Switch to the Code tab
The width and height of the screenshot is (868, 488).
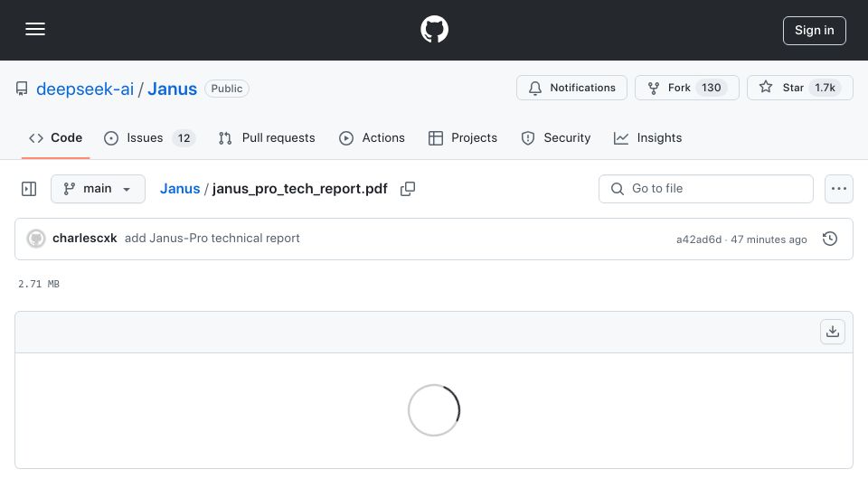tap(55, 137)
